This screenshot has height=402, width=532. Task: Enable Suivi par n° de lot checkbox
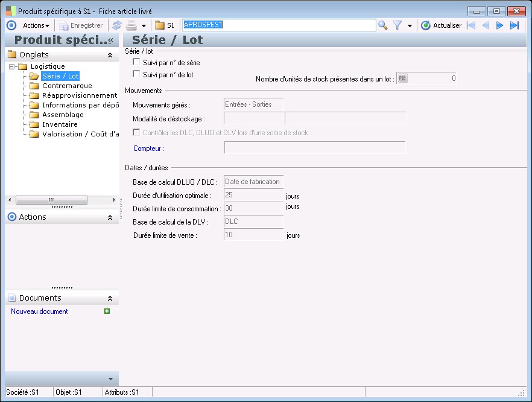136,74
